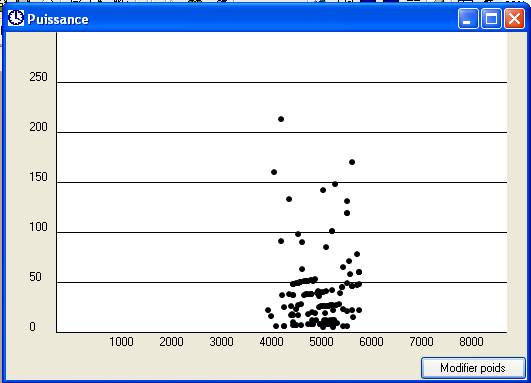Close the Puissance window
This screenshot has width=531, height=383.
[514, 19]
